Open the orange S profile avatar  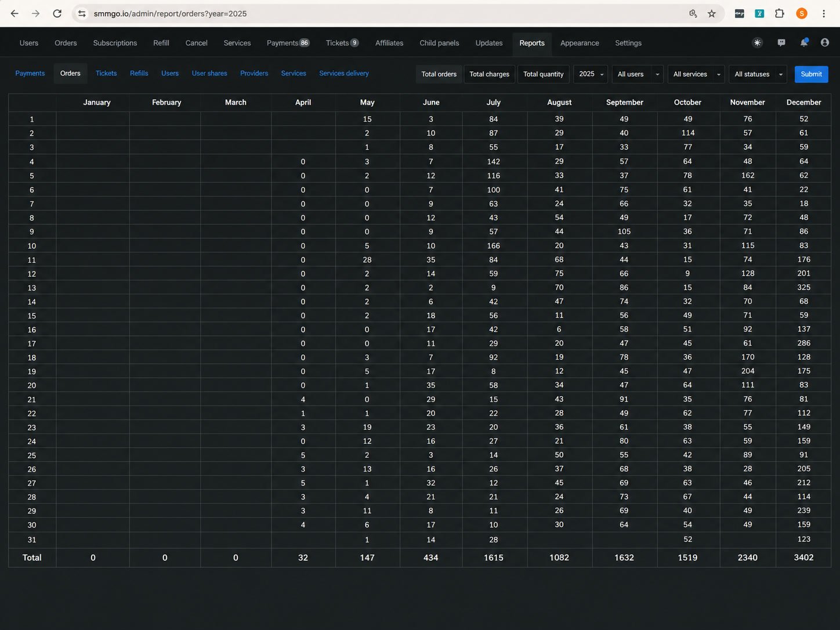pyautogui.click(x=802, y=13)
